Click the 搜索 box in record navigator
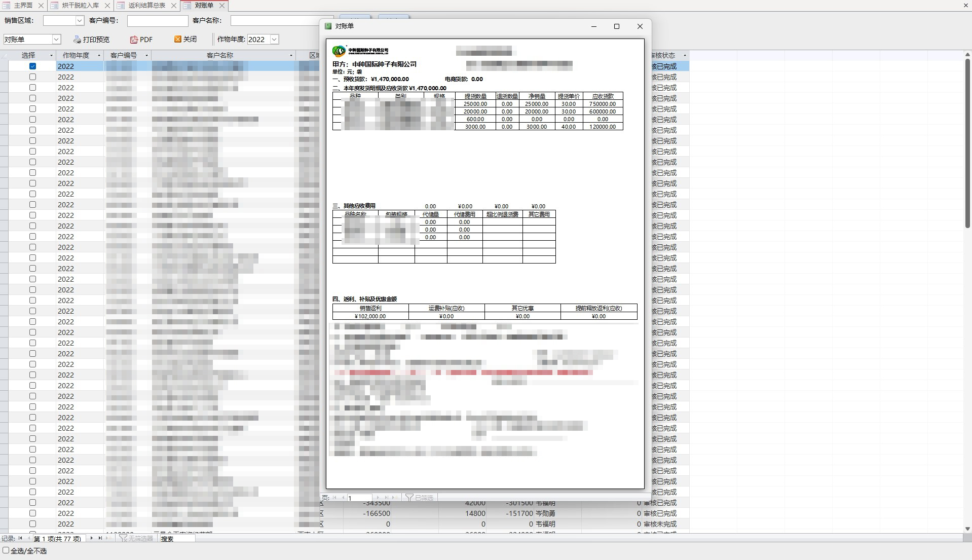Screen dimensions: 972x560 click(x=177, y=539)
